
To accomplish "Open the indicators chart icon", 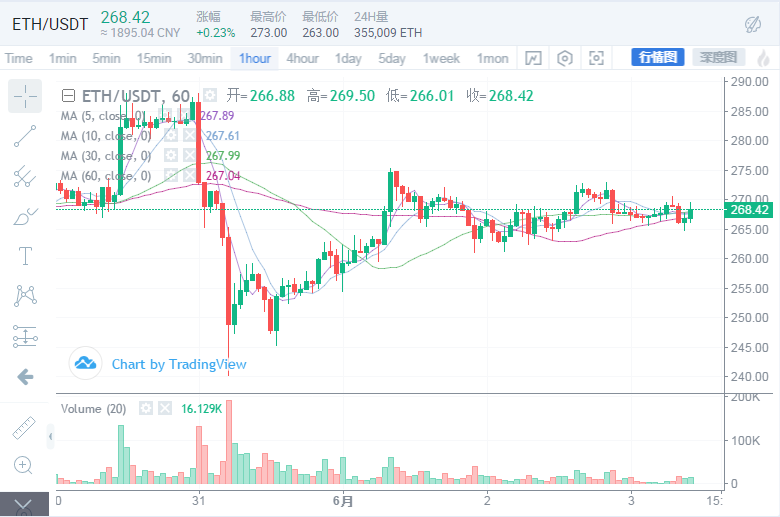I will tap(533, 58).
